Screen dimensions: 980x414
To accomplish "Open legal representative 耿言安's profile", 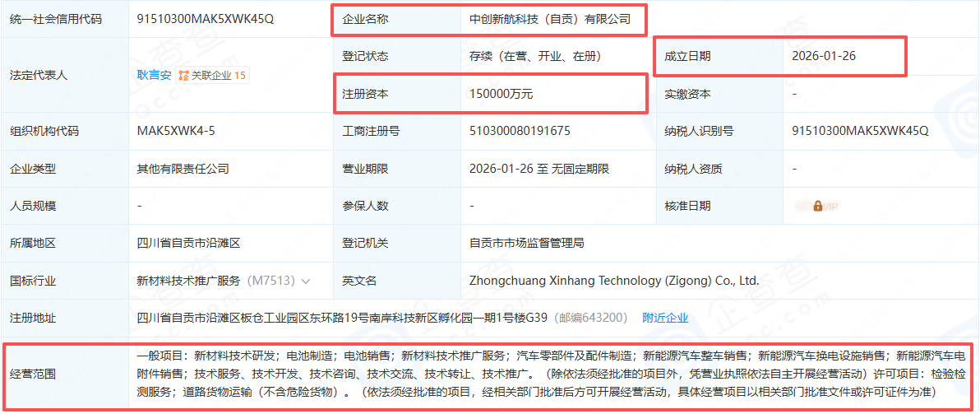I will 154,75.
